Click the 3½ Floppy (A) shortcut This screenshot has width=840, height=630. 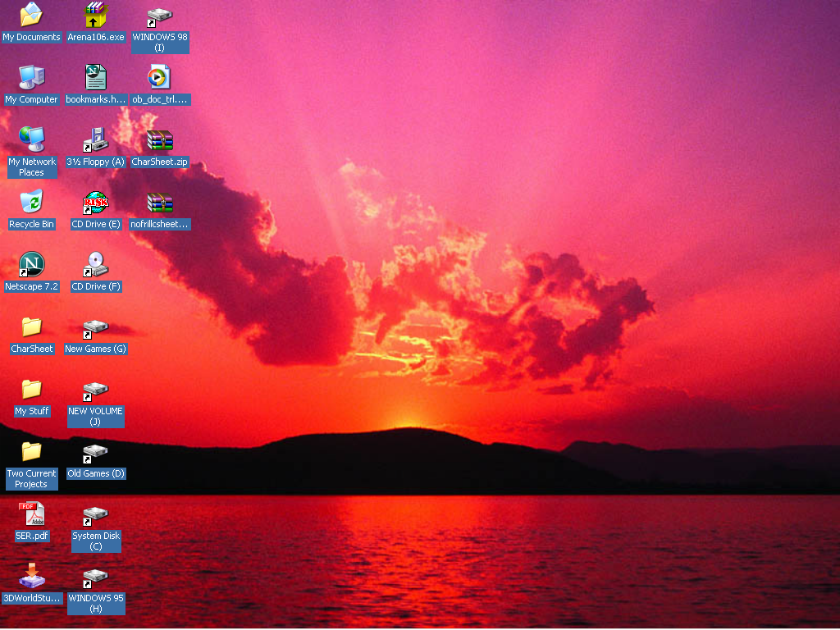click(96, 139)
